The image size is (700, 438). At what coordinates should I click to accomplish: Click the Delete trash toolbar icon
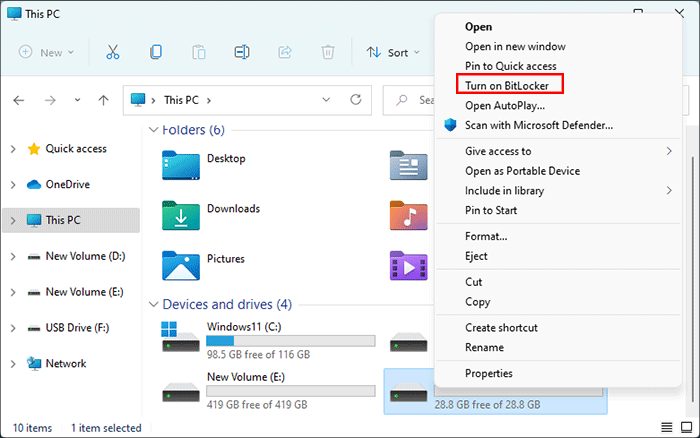(328, 52)
